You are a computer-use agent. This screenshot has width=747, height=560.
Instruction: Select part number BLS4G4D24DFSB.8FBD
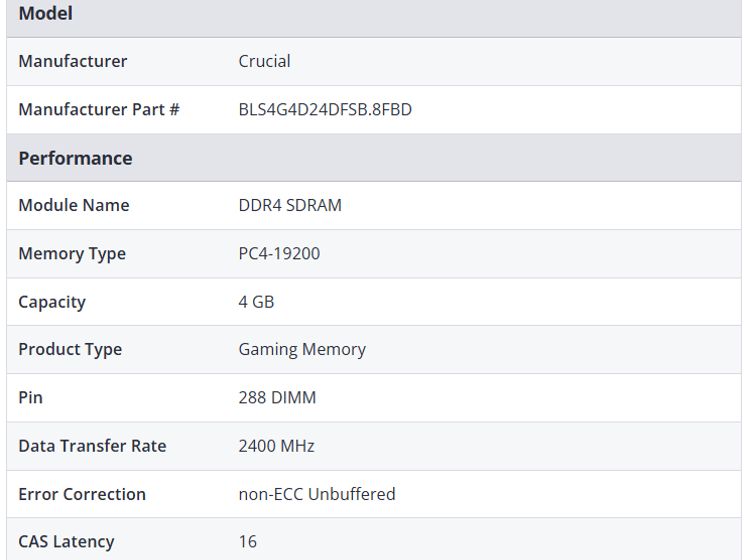pyautogui.click(x=325, y=109)
